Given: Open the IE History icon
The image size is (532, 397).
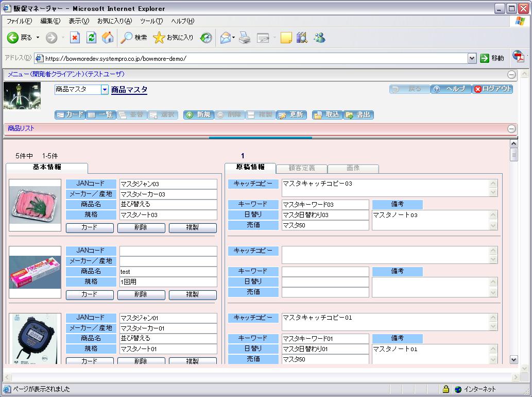Looking at the screenshot, I should (206, 38).
